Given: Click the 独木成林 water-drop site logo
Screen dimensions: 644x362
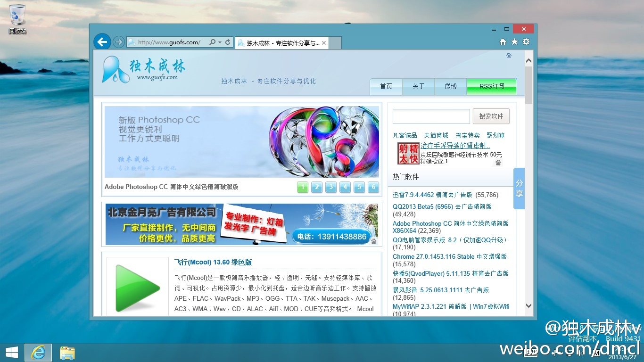Looking at the screenshot, I should click(x=116, y=70).
